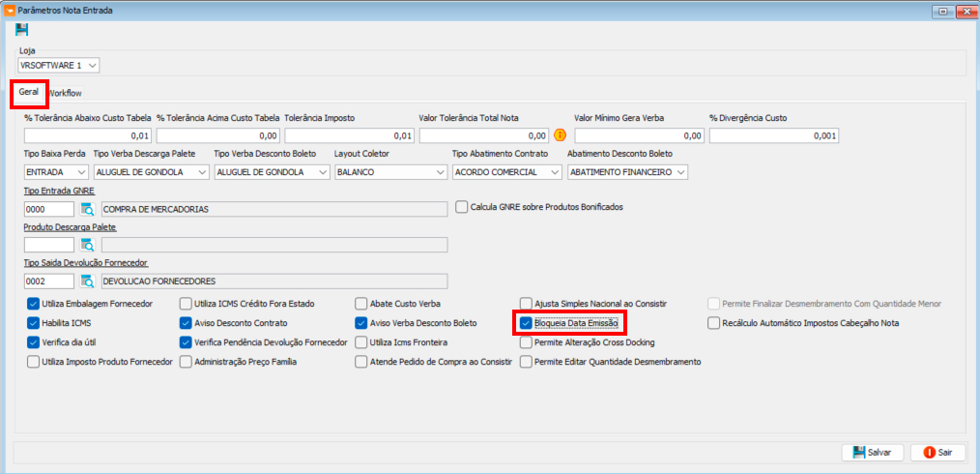Click the orange info icon beside Valor Tolerância
Viewport: 980px width, 474px height.
click(x=560, y=135)
